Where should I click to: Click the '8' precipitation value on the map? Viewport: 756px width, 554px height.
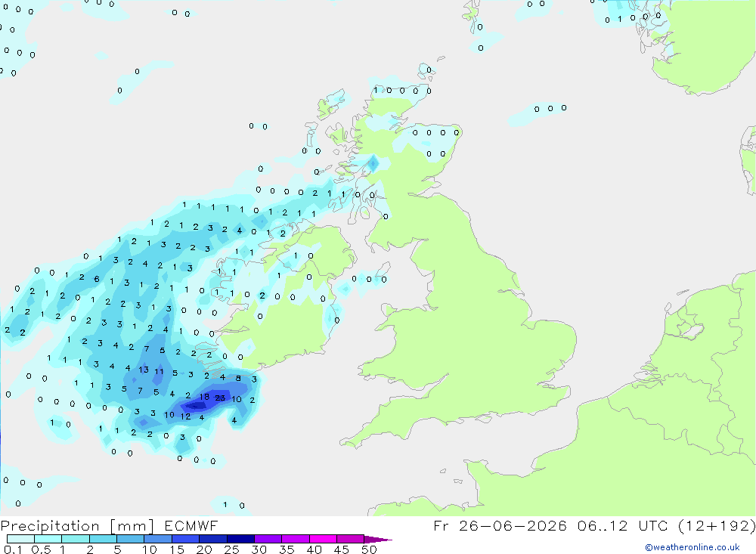pyautogui.click(x=238, y=379)
